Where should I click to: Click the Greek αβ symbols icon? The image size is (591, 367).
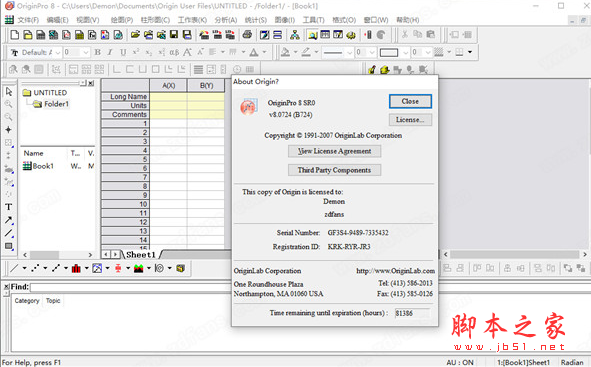coord(174,52)
